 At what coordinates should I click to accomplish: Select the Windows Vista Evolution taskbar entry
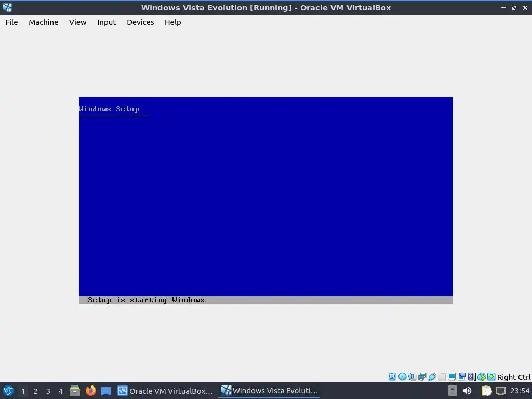click(x=269, y=391)
